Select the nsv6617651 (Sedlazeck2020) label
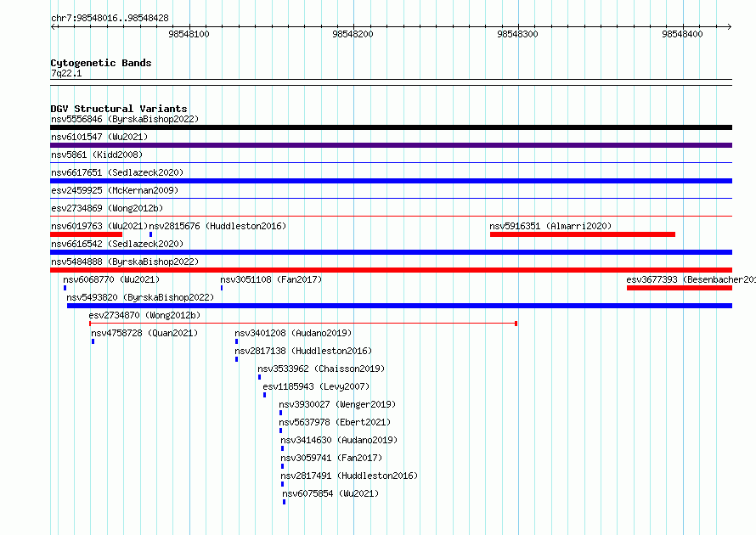Viewport: 756px width, 535px height. pos(117,172)
